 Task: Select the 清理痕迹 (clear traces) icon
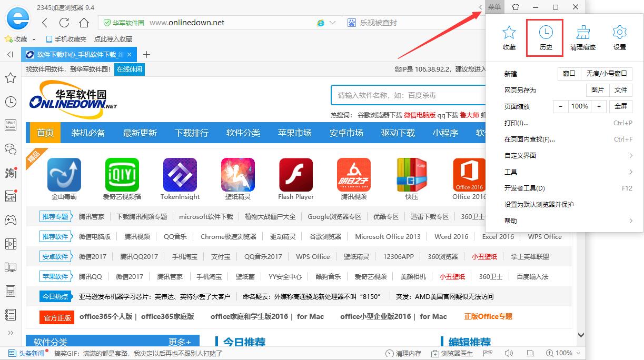pyautogui.click(x=582, y=37)
